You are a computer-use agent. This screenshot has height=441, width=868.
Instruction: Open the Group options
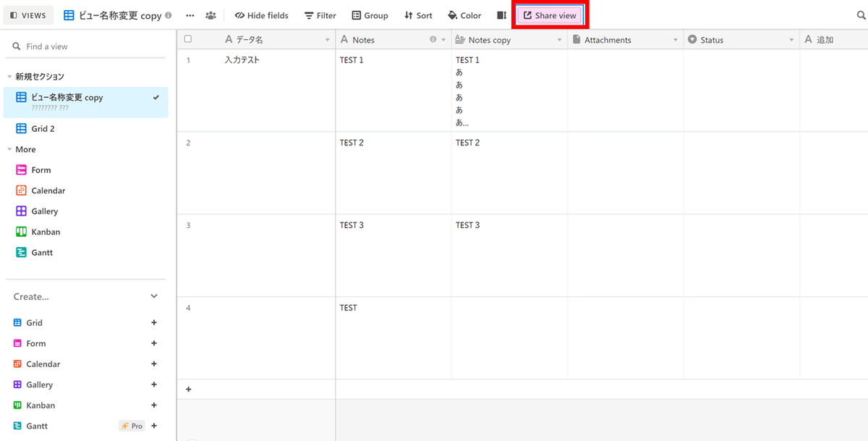(x=370, y=15)
